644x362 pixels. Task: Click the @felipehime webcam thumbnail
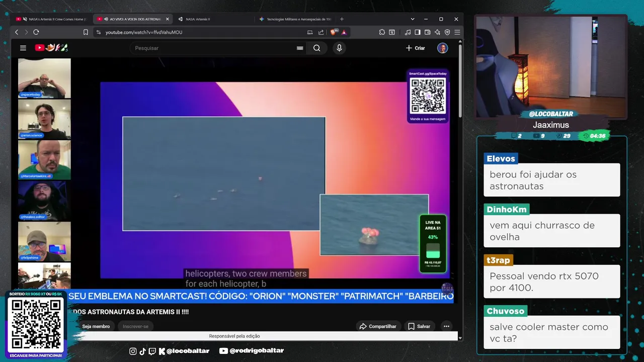44,241
